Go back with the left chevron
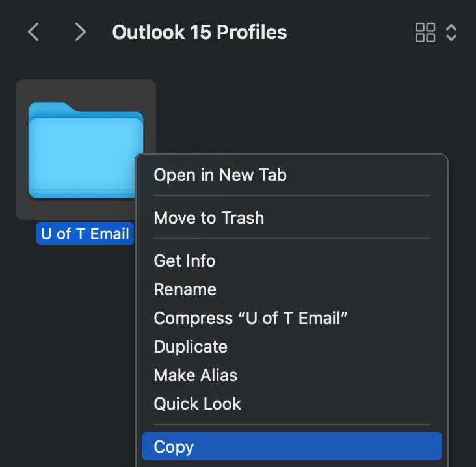476x467 pixels. point(33,32)
